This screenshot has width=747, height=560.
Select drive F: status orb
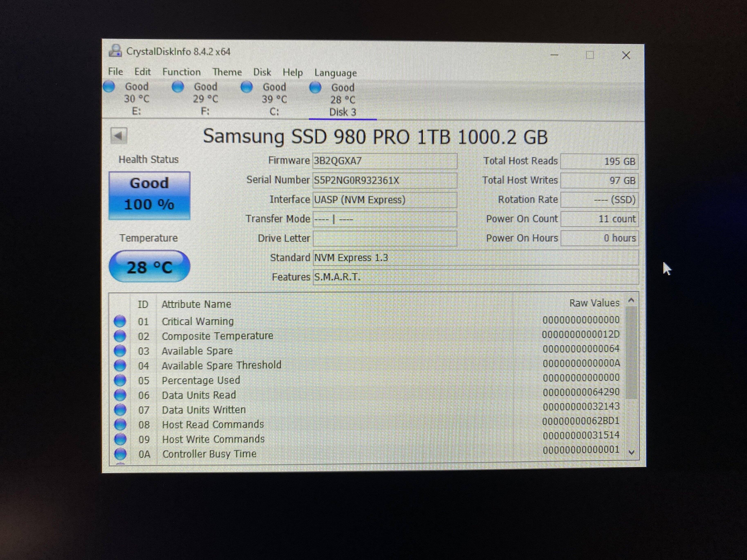[x=178, y=87]
